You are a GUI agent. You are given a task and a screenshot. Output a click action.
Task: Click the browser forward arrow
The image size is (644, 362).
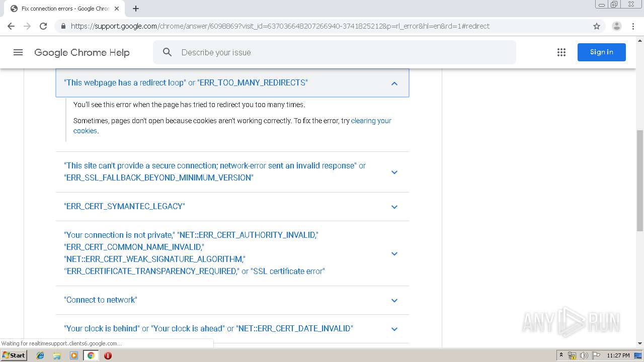[27, 26]
